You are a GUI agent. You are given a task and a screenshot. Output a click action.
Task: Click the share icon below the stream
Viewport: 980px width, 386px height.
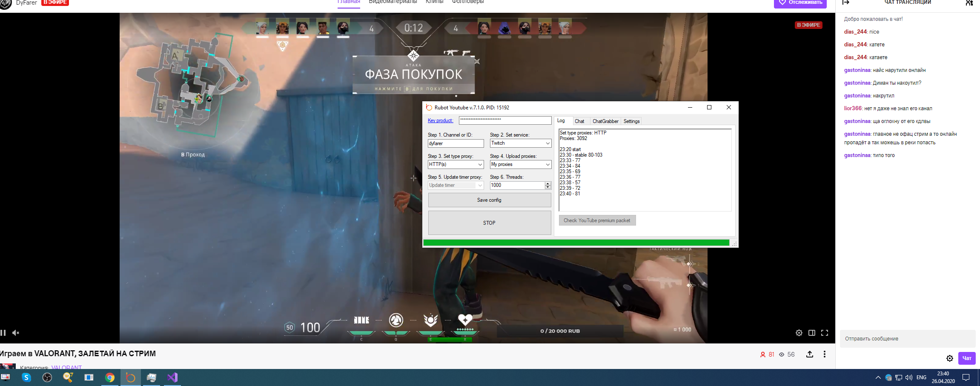809,355
